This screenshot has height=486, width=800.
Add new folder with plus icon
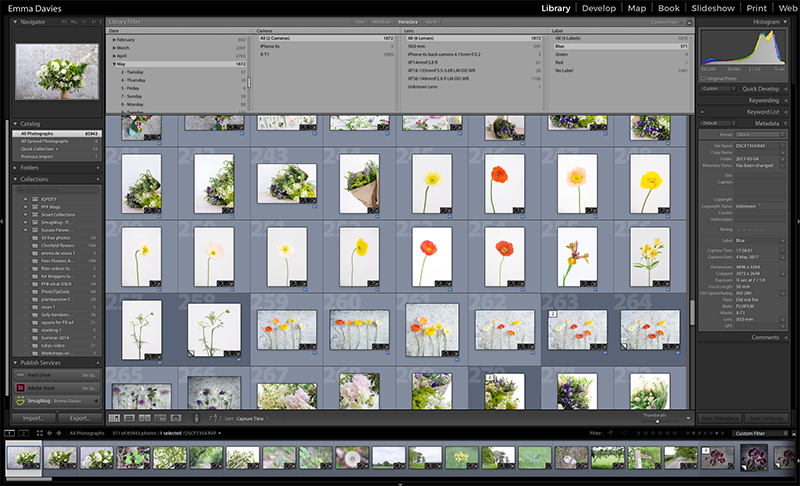click(x=98, y=168)
